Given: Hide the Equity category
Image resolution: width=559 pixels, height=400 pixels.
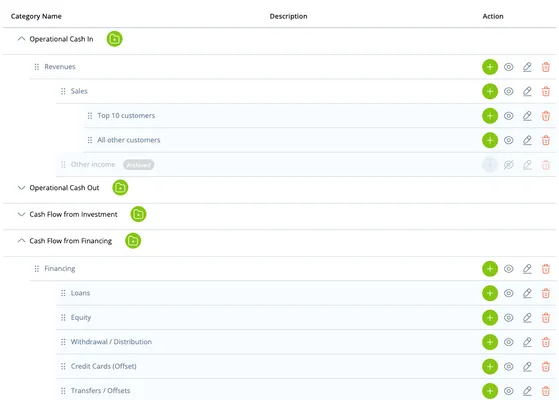Looking at the screenshot, I should pos(509,318).
